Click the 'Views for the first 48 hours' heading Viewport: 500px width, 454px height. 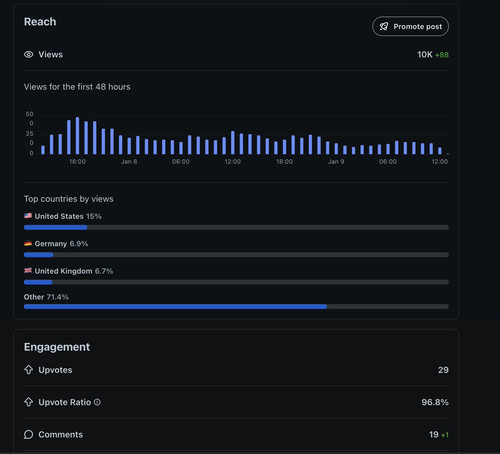point(77,87)
